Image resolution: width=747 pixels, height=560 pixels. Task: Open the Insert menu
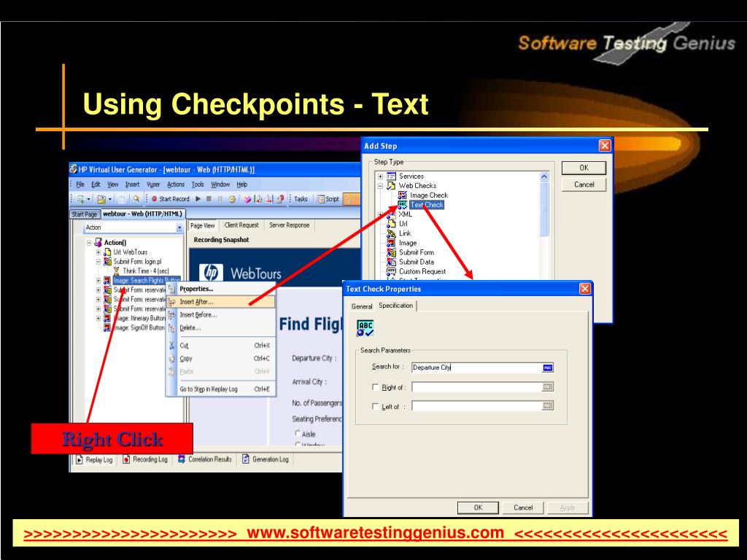(x=133, y=184)
